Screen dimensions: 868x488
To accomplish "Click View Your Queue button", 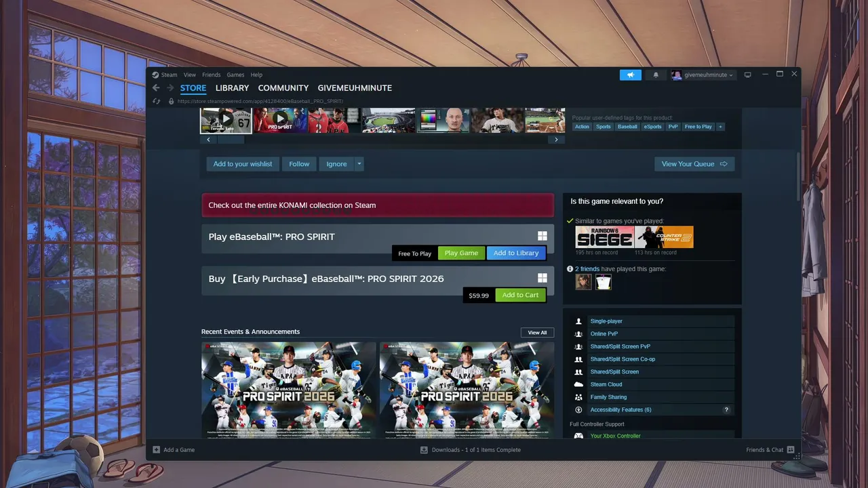I will 694,164.
